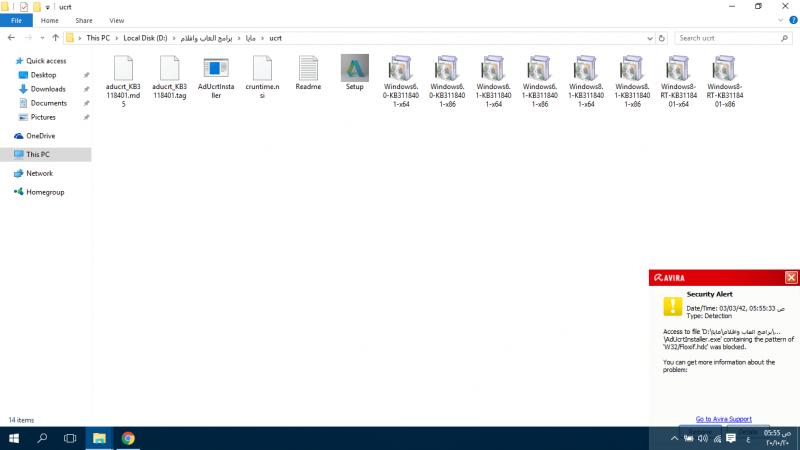Switch to the View ribbon tab
The image size is (800, 450).
point(116,20)
